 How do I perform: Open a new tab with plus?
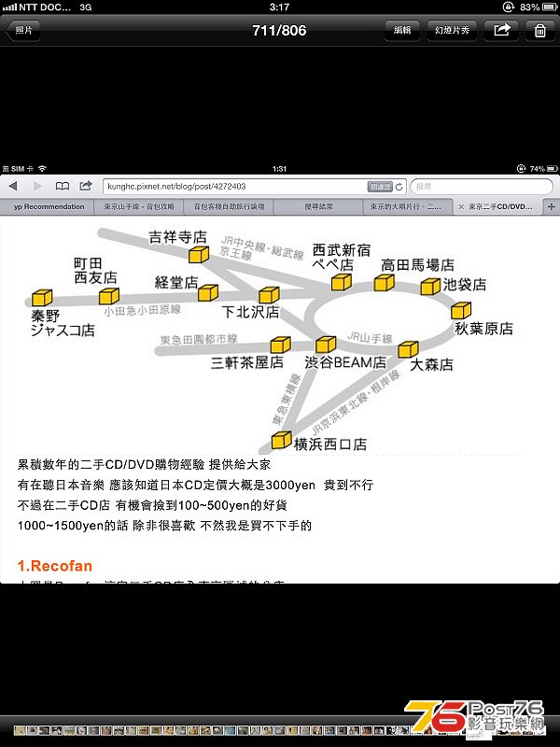coord(552,206)
